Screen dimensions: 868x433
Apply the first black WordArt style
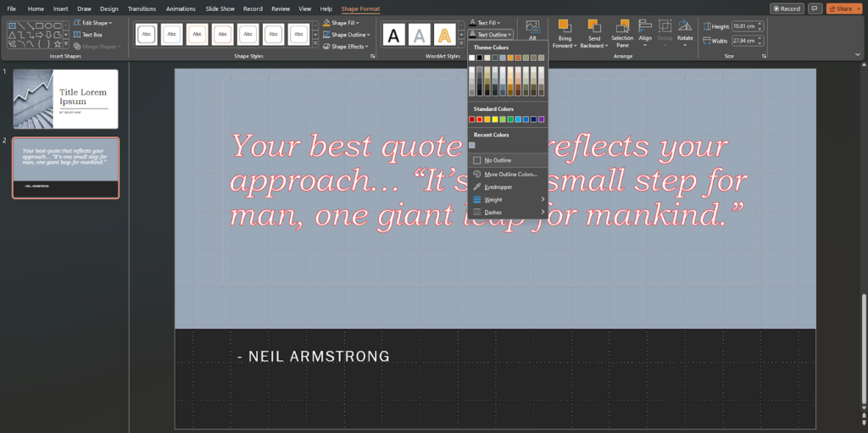[393, 35]
